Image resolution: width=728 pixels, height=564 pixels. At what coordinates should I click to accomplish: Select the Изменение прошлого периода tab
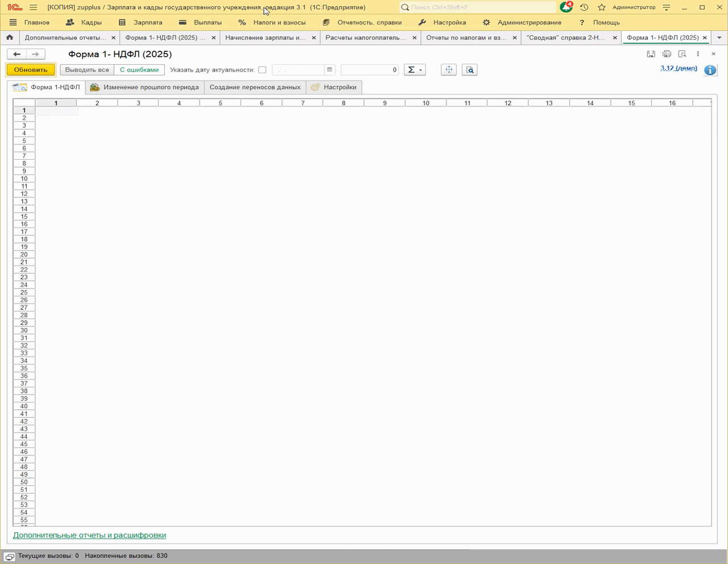144,88
